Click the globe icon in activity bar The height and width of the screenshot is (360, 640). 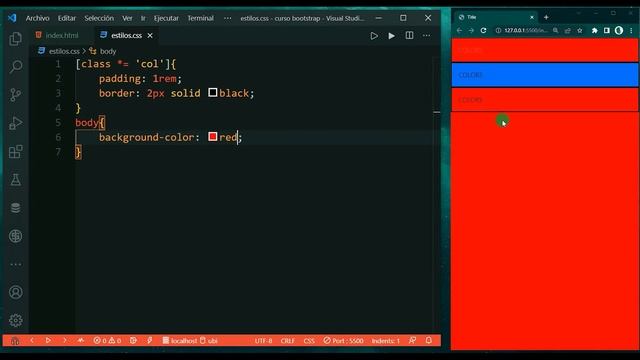pyautogui.click(x=16, y=236)
